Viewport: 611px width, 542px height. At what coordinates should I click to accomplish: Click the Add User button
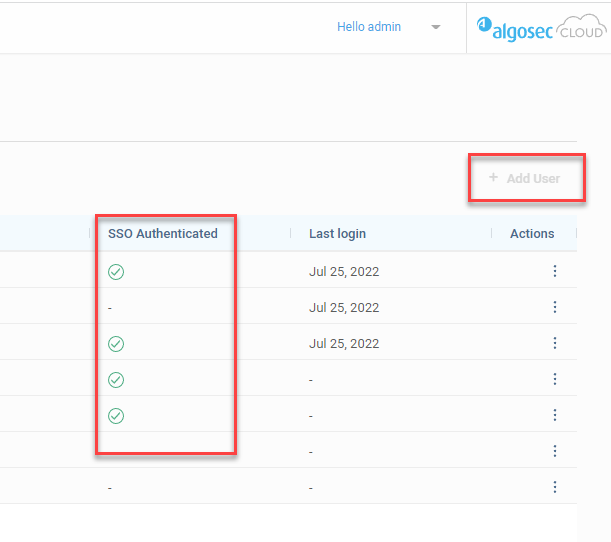525,178
